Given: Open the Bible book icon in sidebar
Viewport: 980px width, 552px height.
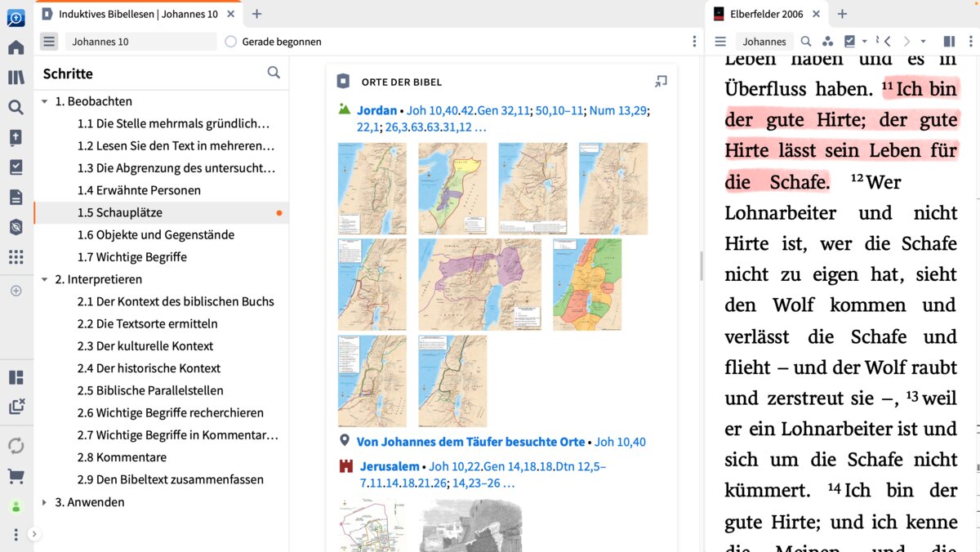Looking at the screenshot, I should coord(16,137).
